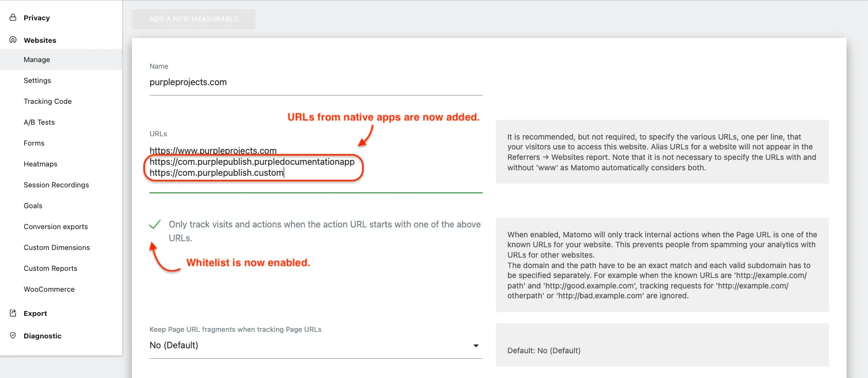This screenshot has width=868, height=378.
Task: Click the 'Keep Page URL fragments' field label
Action: 235,330
